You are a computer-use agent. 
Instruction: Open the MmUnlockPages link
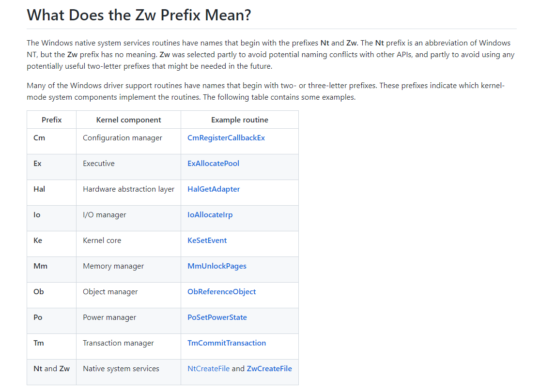216,266
